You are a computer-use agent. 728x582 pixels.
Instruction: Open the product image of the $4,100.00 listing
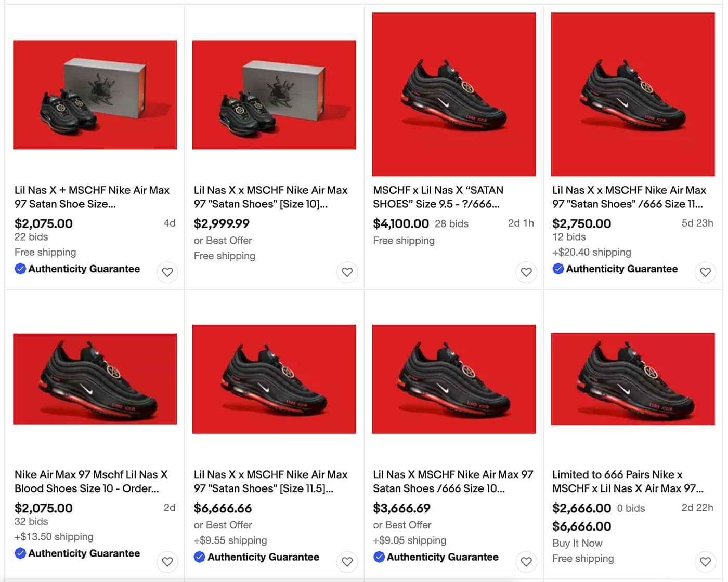(453, 95)
